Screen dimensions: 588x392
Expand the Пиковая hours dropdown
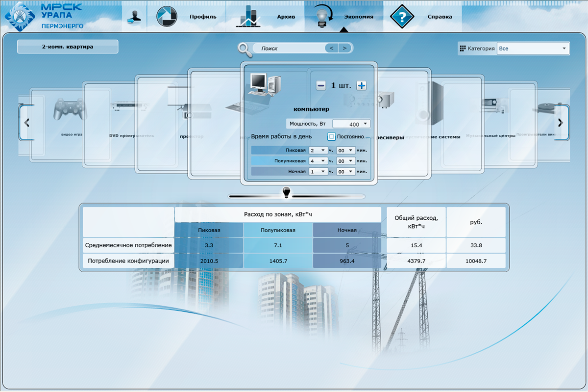pos(318,150)
